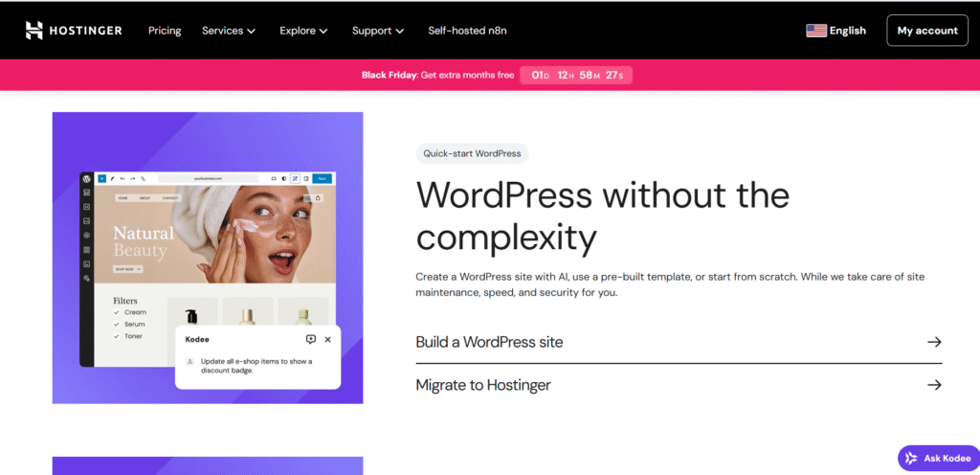
Task: Click the WordPress logo in the editor mockup
Action: pos(86,178)
